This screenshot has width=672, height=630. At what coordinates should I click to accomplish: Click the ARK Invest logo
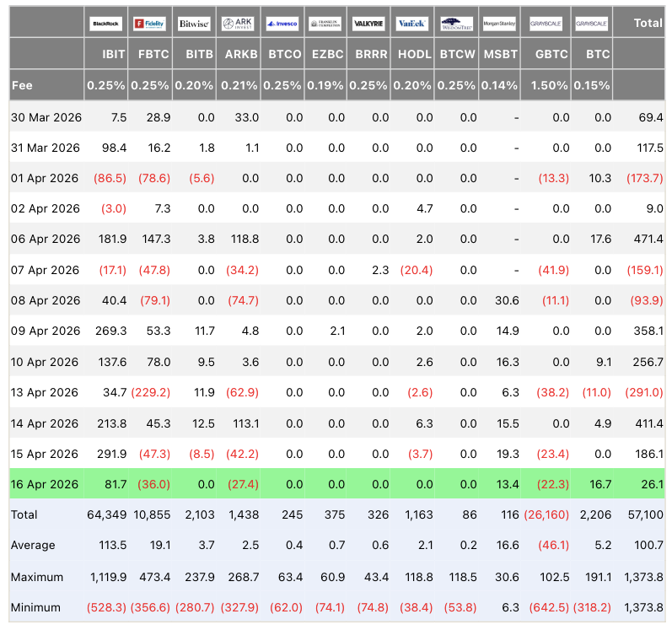[238, 24]
